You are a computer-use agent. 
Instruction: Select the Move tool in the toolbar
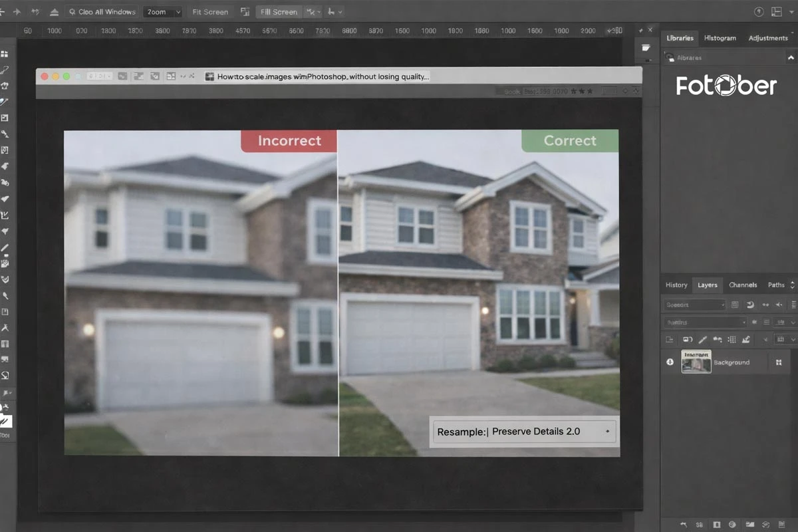coord(7,53)
